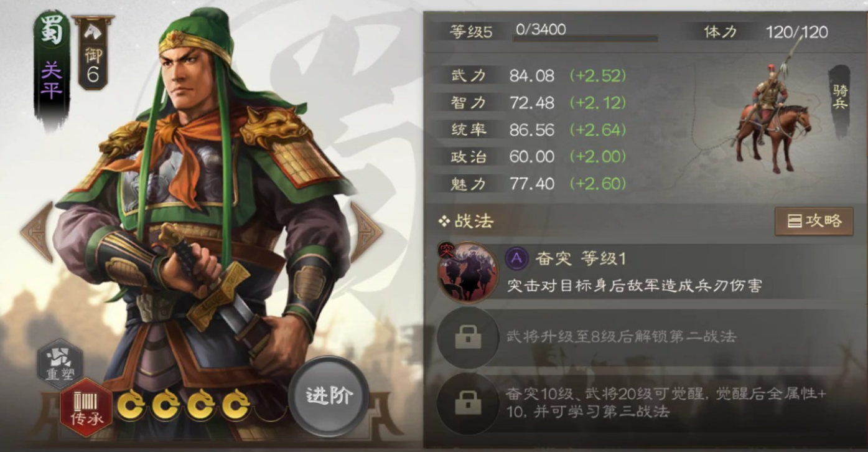This screenshot has width=868, height=452.
Task: Go to next general with right arrow
Action: point(366,232)
